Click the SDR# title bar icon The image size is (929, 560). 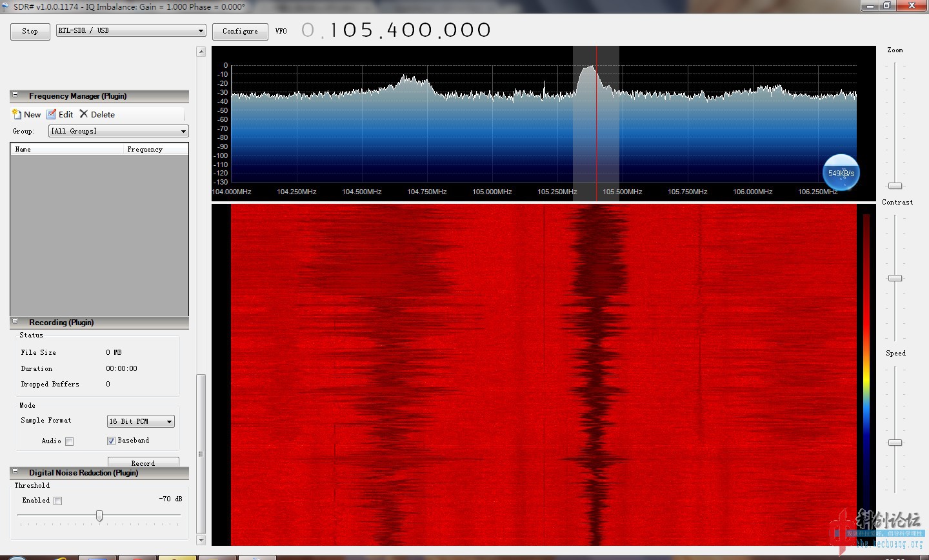[x=6, y=6]
